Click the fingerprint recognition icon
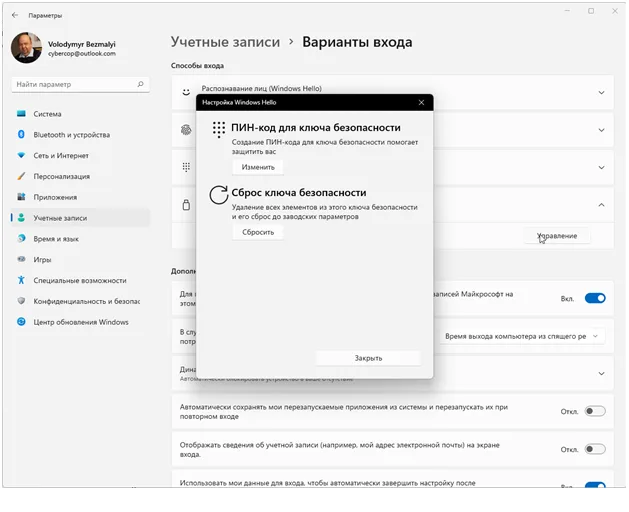Image resolution: width=629 pixels, height=512 pixels. tap(186, 130)
